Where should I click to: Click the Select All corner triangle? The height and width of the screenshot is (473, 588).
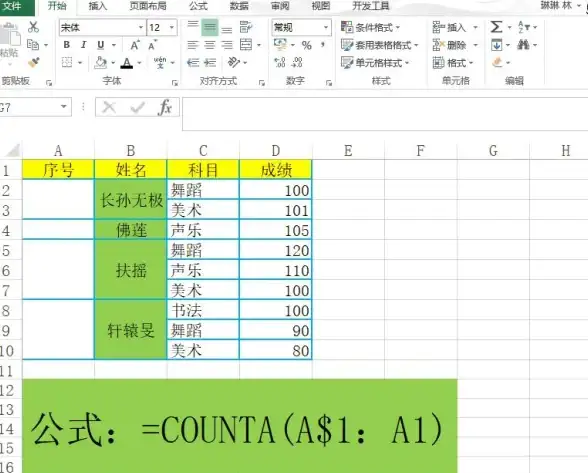[13, 150]
